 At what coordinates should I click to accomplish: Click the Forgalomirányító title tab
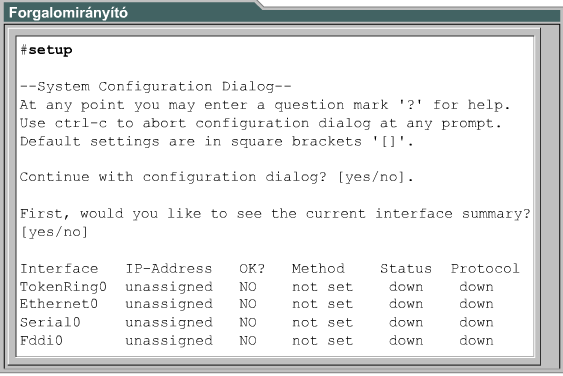[x=68, y=13]
